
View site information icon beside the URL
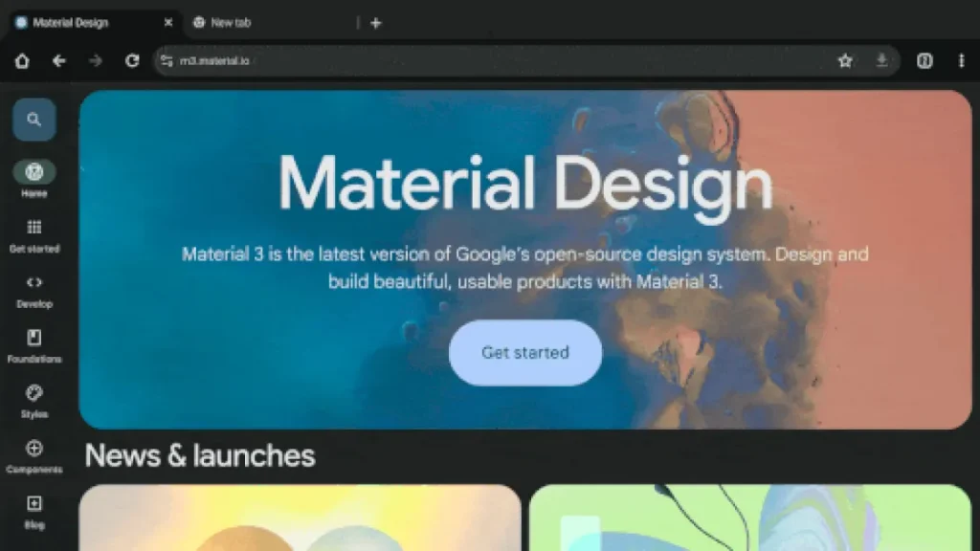pyautogui.click(x=167, y=61)
